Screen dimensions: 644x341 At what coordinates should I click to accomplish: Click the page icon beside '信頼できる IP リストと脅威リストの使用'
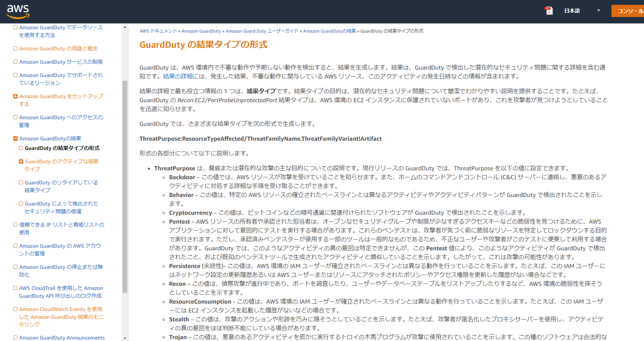[x=16, y=225]
